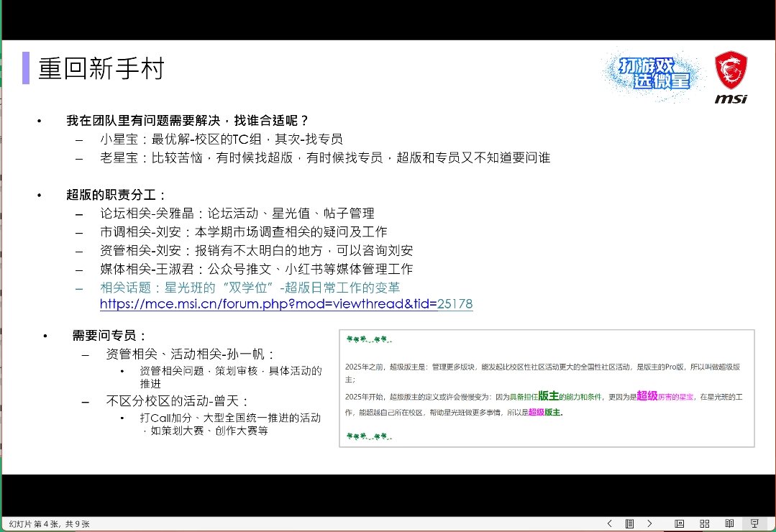Switch to Normal view in status bar
776x532 pixels.
click(677, 523)
